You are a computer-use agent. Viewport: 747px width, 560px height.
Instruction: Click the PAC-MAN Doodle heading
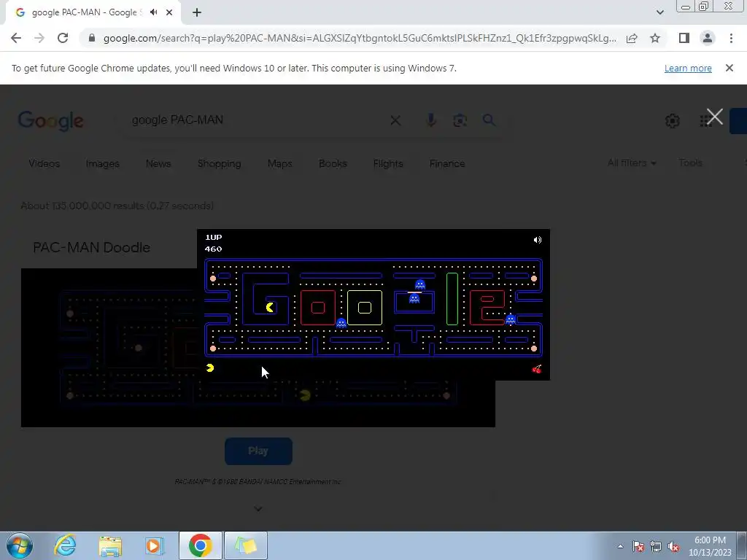point(91,247)
